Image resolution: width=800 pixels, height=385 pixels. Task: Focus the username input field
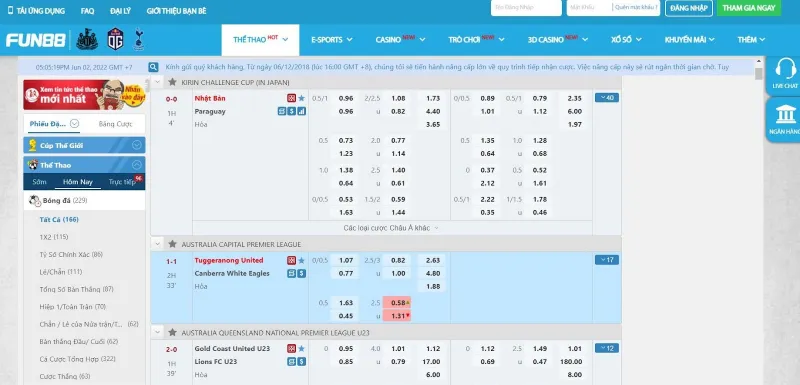tap(526, 8)
